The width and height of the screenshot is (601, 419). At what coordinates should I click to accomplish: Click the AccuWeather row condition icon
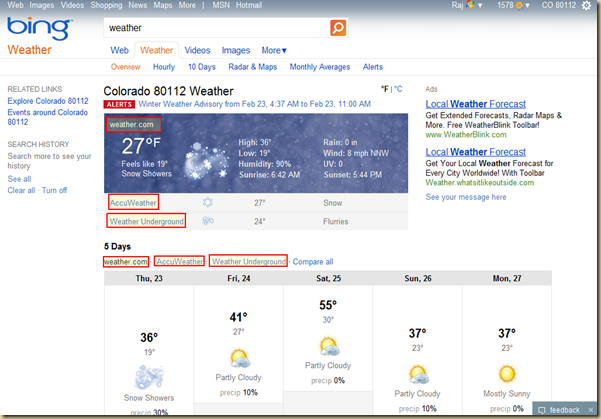208,202
